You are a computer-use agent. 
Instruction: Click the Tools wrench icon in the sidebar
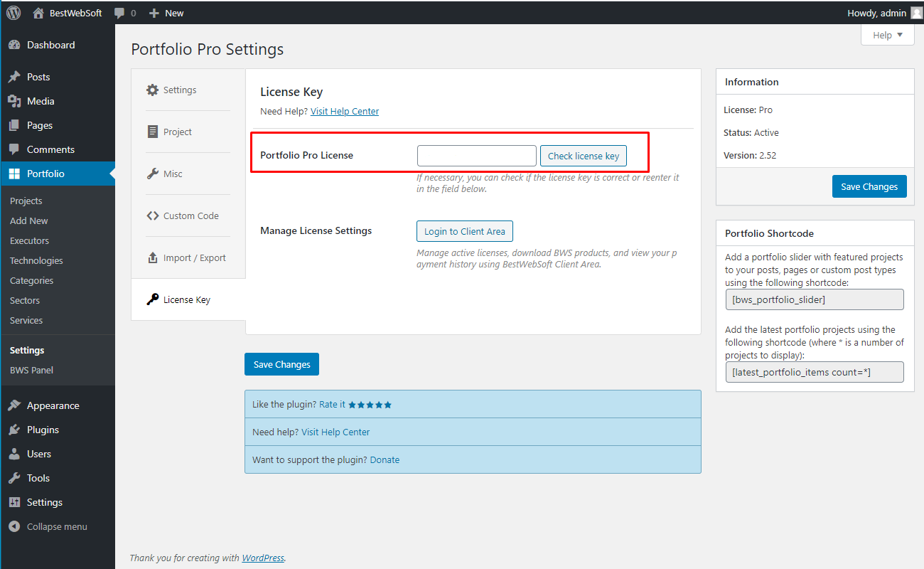click(x=14, y=478)
